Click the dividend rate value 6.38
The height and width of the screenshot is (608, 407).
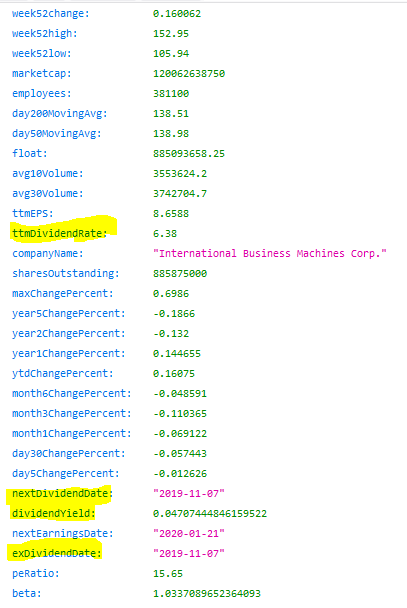[165, 233]
